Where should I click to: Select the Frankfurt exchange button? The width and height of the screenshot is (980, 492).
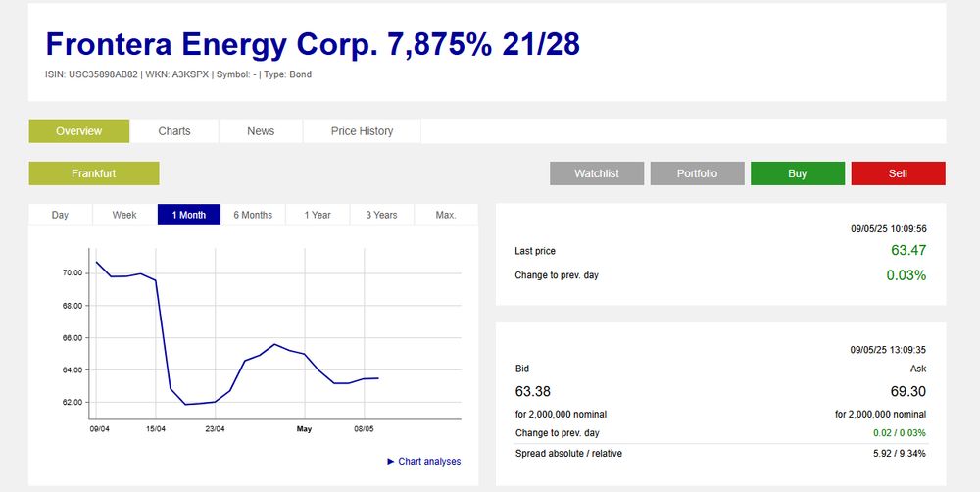pos(94,173)
